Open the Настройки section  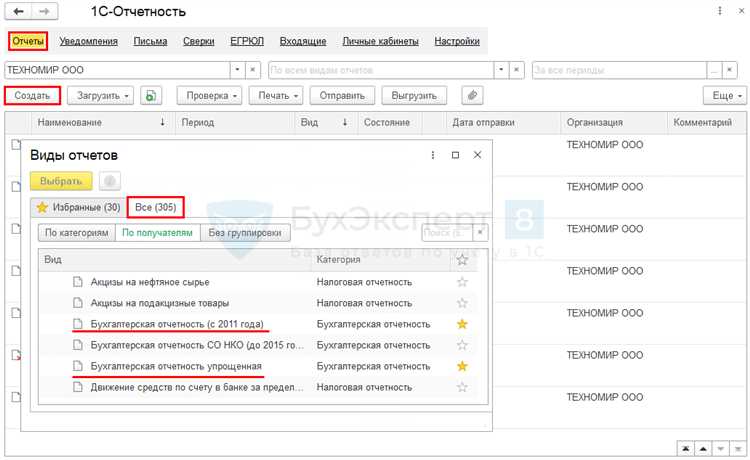(x=457, y=42)
